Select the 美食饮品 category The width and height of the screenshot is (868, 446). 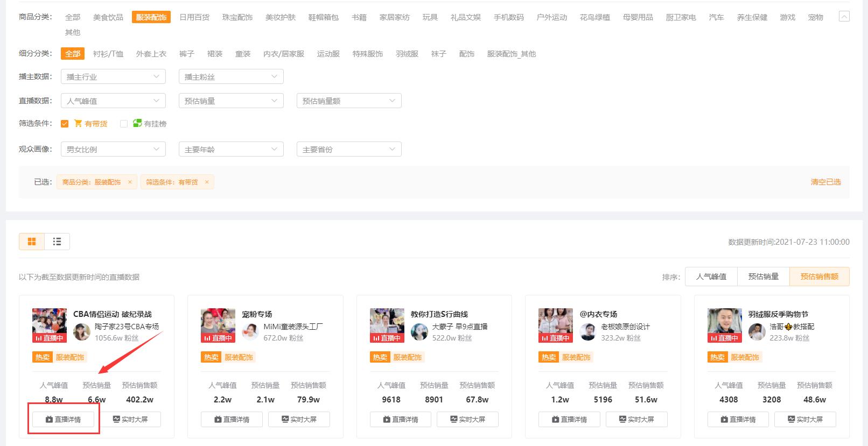(x=108, y=17)
